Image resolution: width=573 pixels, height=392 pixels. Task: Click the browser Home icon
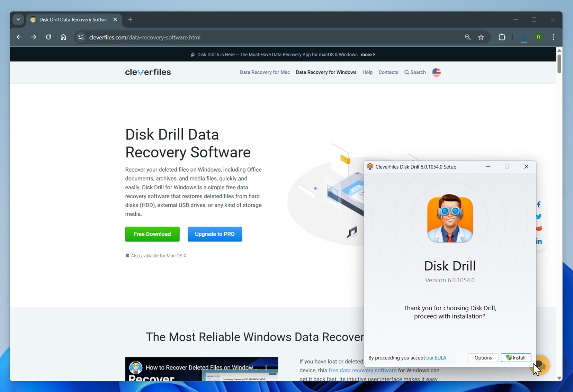click(63, 37)
